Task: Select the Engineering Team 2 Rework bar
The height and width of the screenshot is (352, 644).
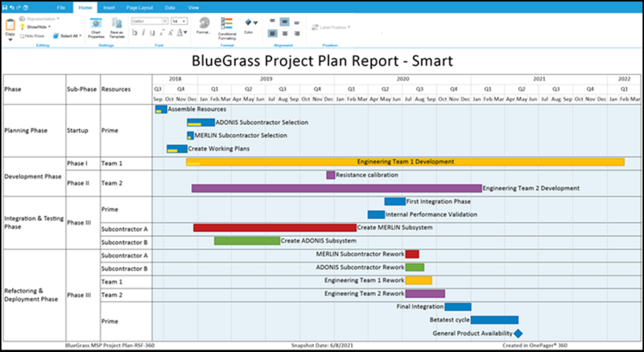Action: tap(425, 294)
